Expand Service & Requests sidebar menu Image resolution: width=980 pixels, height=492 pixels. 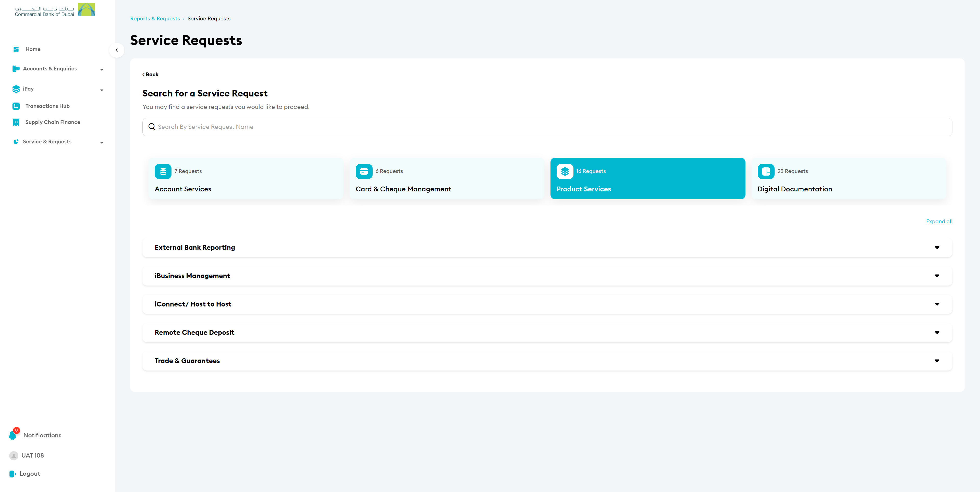pyautogui.click(x=102, y=143)
